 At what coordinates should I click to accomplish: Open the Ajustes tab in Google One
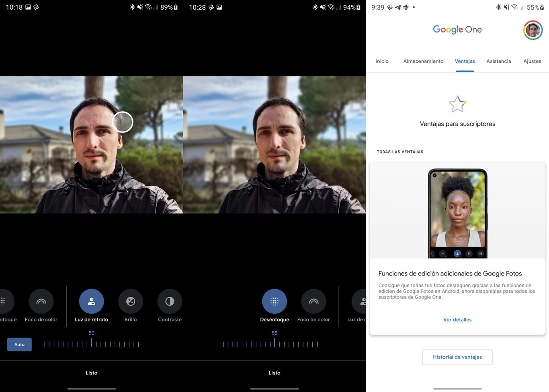532,61
